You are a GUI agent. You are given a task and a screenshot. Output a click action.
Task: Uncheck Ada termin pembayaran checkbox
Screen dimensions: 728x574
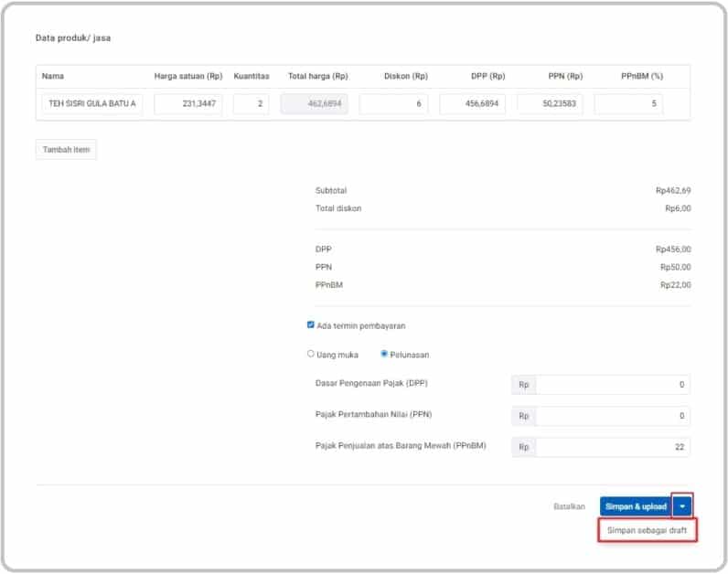(x=310, y=324)
